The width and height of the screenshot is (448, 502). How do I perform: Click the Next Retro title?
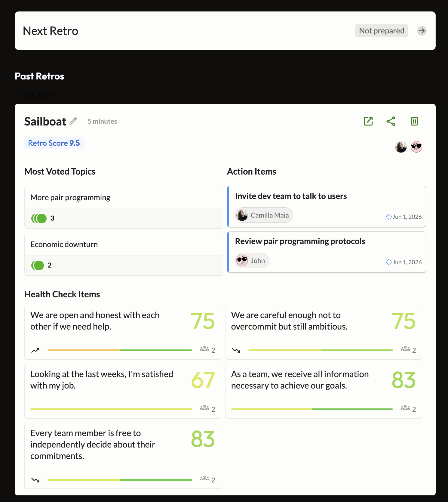tap(51, 31)
